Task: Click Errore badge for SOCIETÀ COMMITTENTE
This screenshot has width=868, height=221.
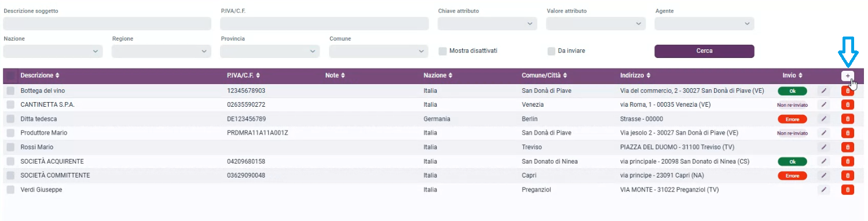Action: click(x=793, y=175)
